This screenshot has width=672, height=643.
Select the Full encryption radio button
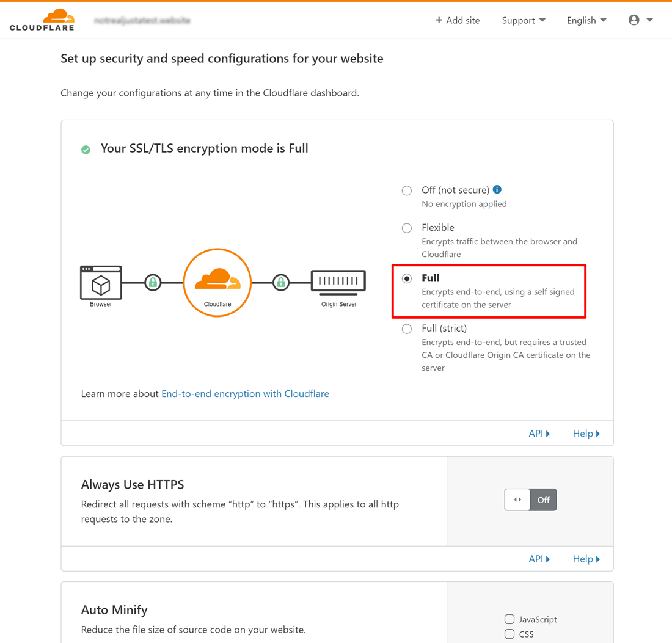pyautogui.click(x=407, y=278)
